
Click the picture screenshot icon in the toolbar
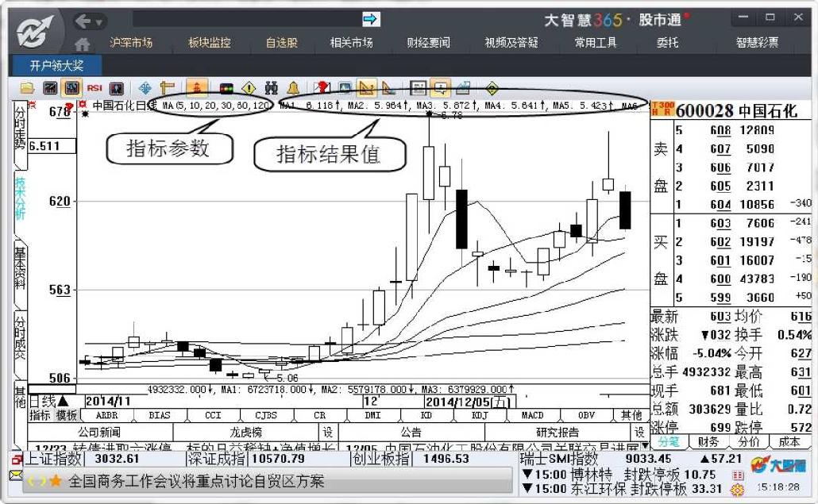pyautogui.click(x=345, y=88)
